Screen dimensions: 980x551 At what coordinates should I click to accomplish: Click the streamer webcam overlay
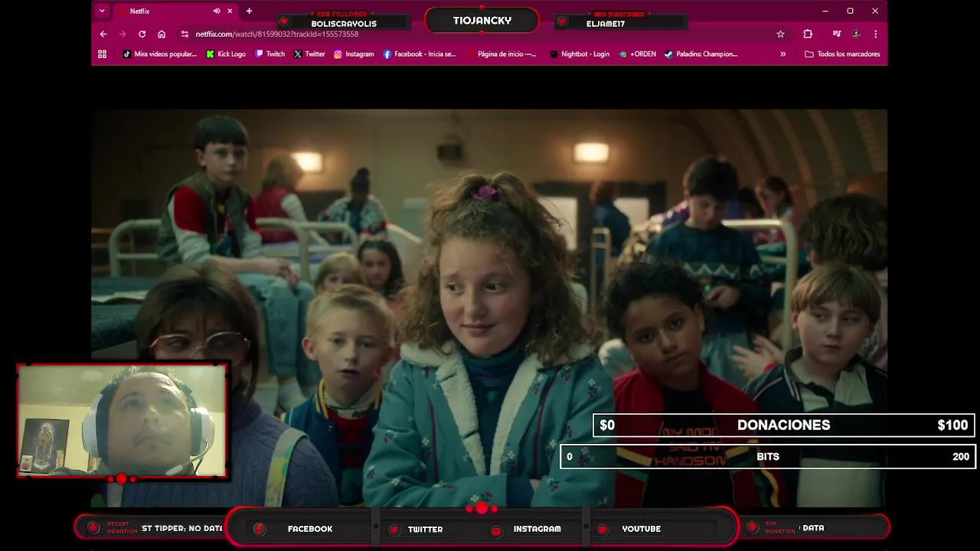pos(122,422)
